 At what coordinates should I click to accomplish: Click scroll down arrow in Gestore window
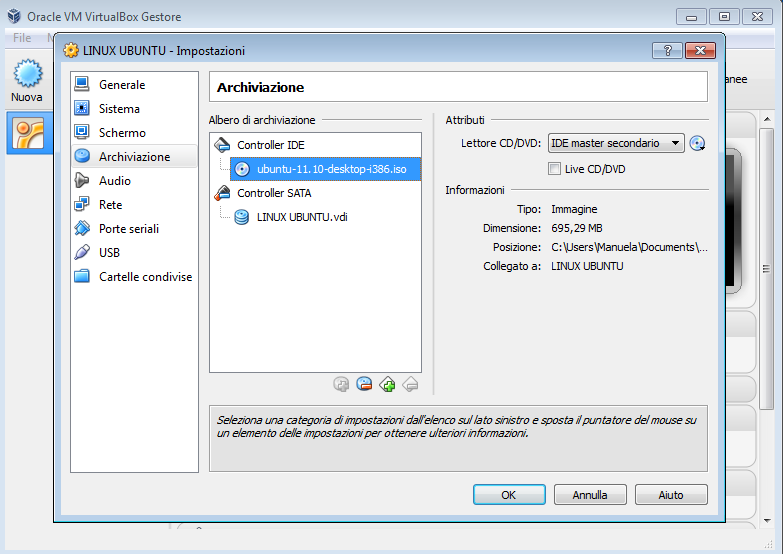pyautogui.click(x=767, y=521)
